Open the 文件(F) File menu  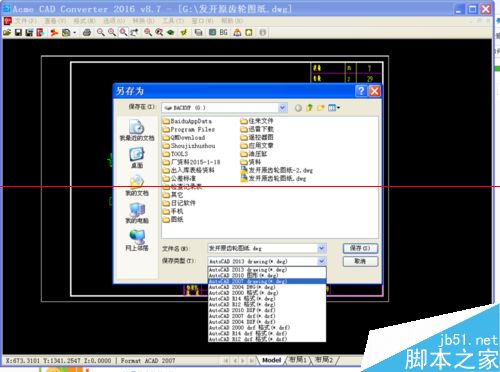(x=25, y=21)
